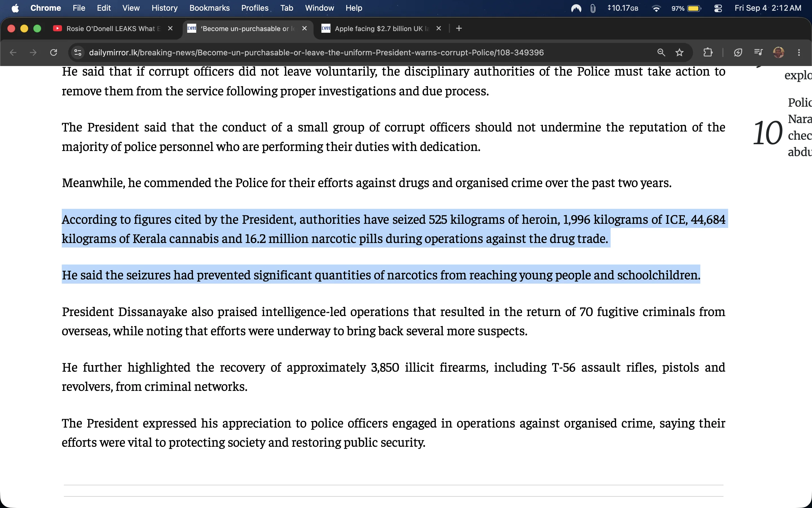View site information for dailymirror.lk
812x508 pixels.
78,52
